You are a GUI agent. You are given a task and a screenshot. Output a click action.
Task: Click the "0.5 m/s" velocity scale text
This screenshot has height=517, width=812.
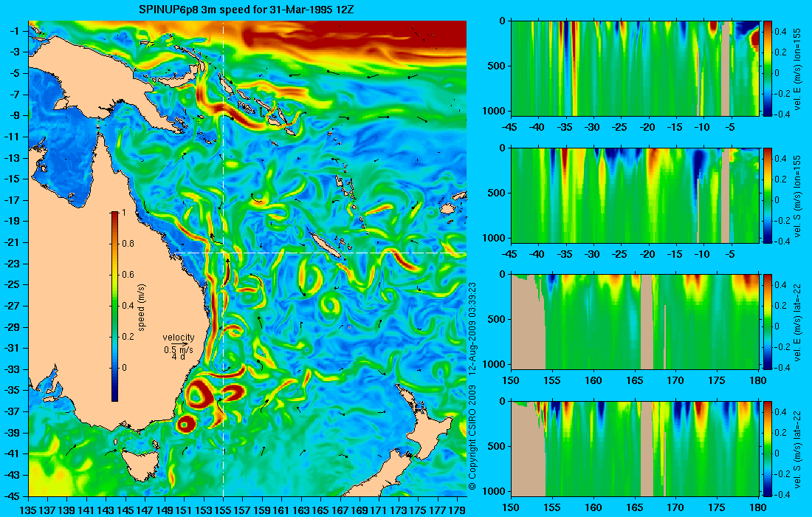tap(178, 349)
